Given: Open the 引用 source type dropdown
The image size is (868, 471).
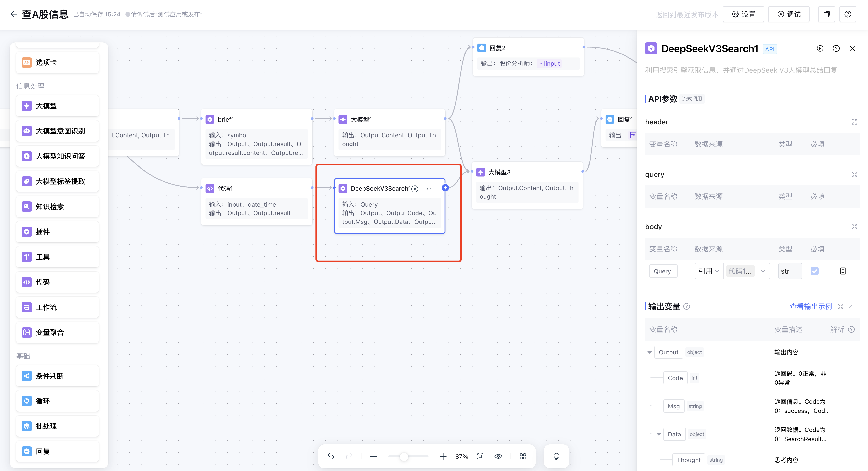Looking at the screenshot, I should [x=709, y=271].
